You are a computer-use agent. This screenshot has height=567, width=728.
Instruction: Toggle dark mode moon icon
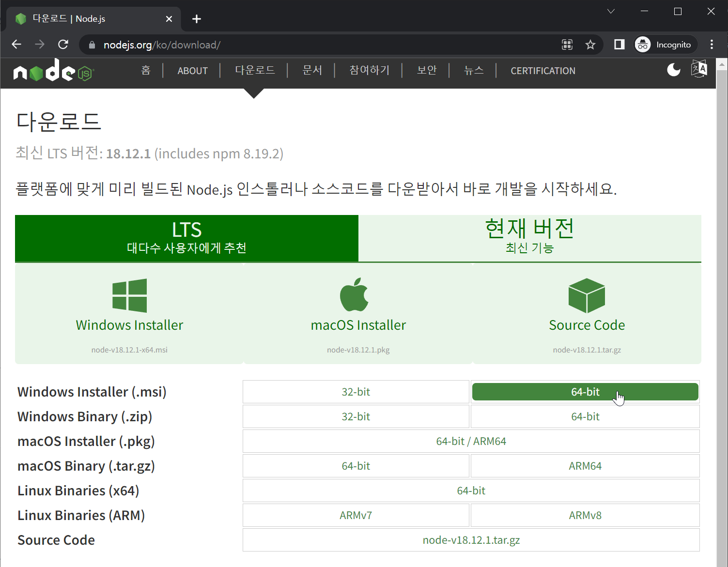click(674, 70)
